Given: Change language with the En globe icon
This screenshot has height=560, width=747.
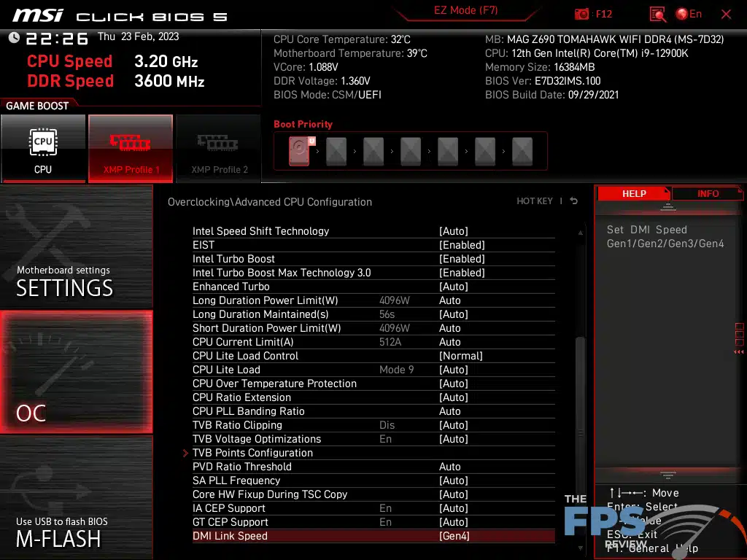Looking at the screenshot, I should [689, 14].
